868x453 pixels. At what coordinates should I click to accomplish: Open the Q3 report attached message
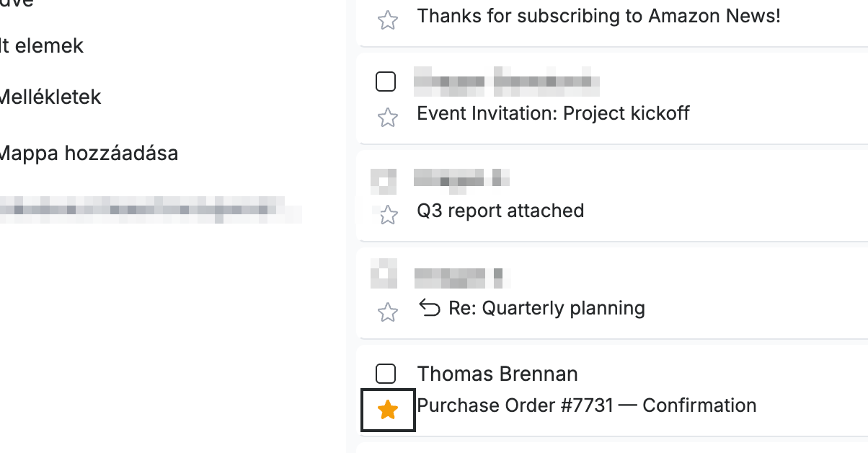[500, 211]
